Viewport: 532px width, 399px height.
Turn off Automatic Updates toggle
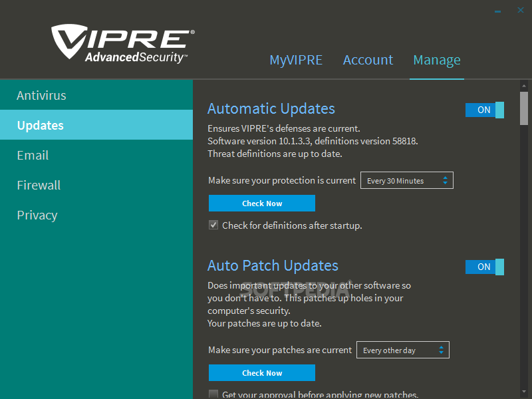pos(485,110)
